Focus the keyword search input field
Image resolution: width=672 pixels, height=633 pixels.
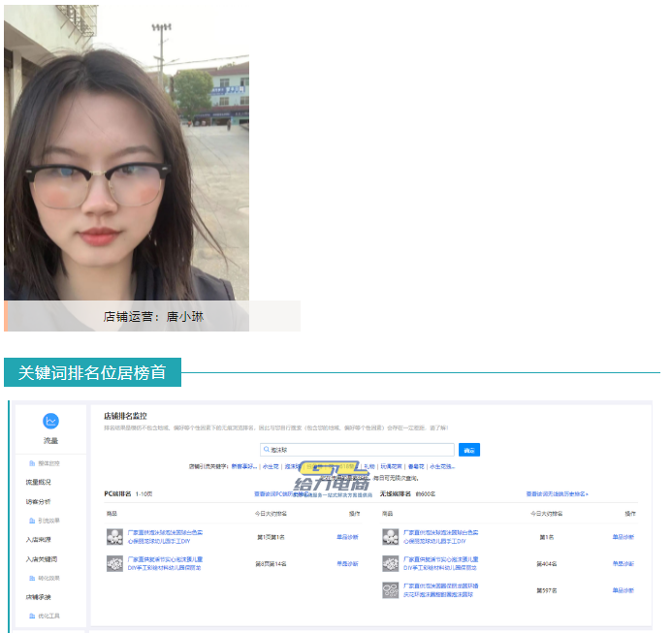tap(359, 450)
